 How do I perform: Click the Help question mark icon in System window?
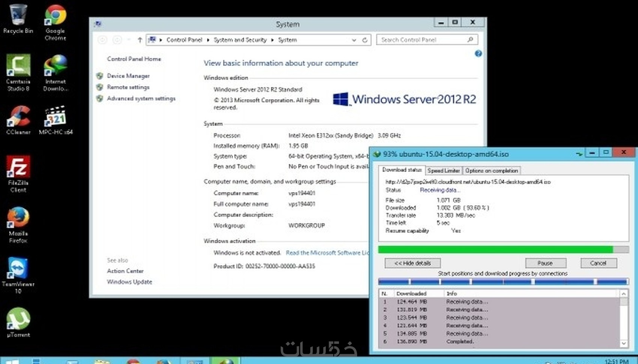click(478, 54)
